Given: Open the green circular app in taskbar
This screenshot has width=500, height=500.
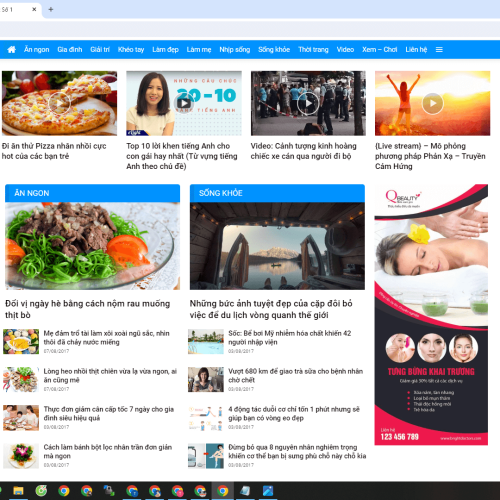Looking at the screenshot, I should click(x=41, y=491).
